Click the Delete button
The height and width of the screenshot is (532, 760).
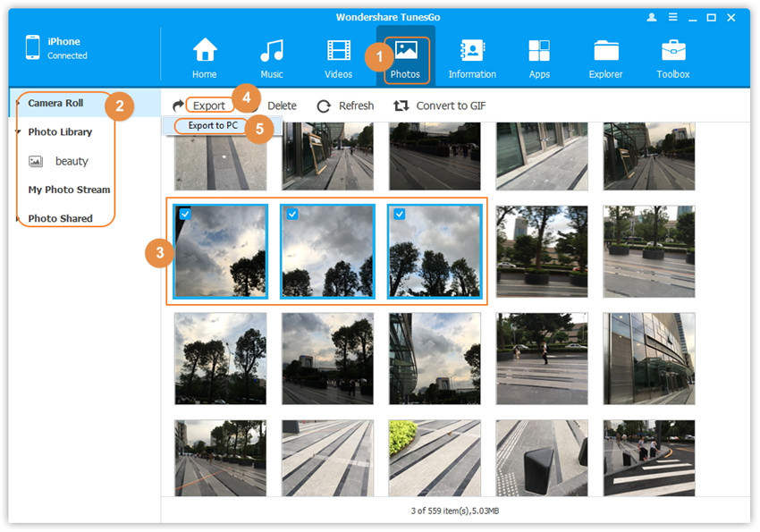pyautogui.click(x=282, y=106)
